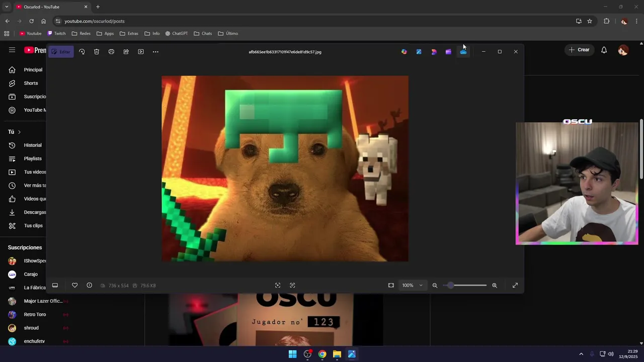Open YouTube Music in sidebar
This screenshot has height=362, width=644.
click(26, 110)
